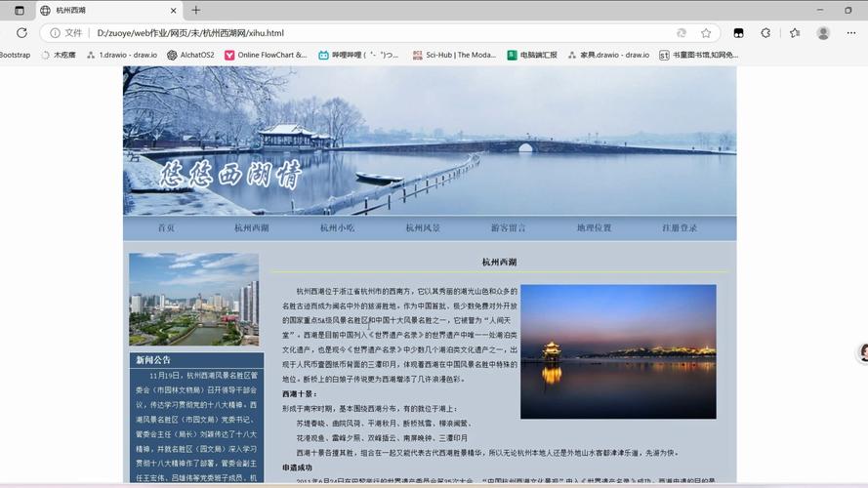The width and height of the screenshot is (868, 488).
Task: Focus the address bar URL field
Action: [382, 33]
